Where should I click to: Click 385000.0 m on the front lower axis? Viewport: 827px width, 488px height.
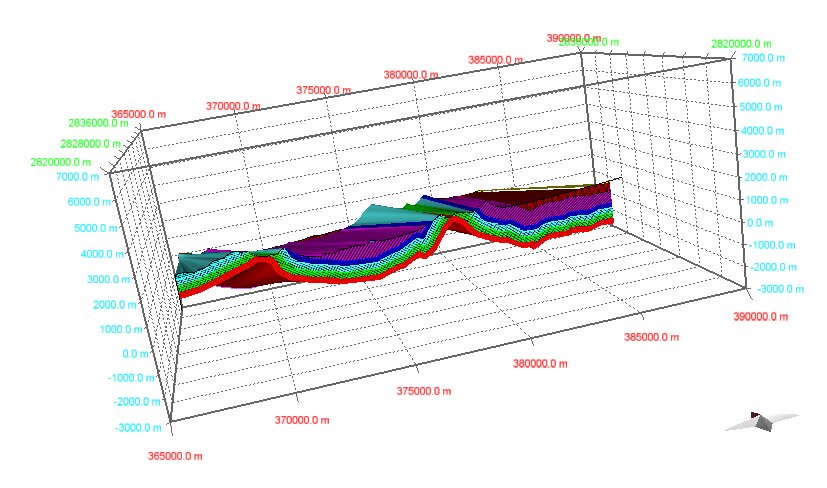coord(651,337)
